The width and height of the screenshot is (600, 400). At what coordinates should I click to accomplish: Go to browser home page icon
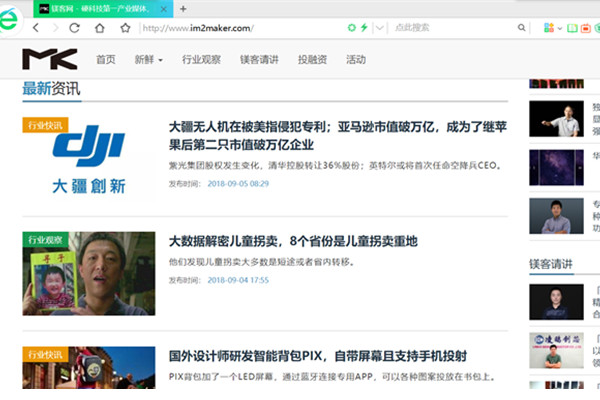coord(98,28)
